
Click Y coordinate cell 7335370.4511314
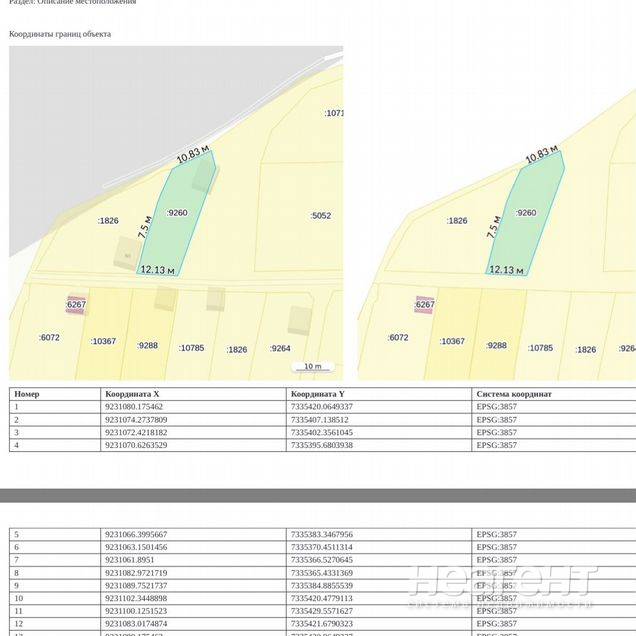tap(320, 547)
